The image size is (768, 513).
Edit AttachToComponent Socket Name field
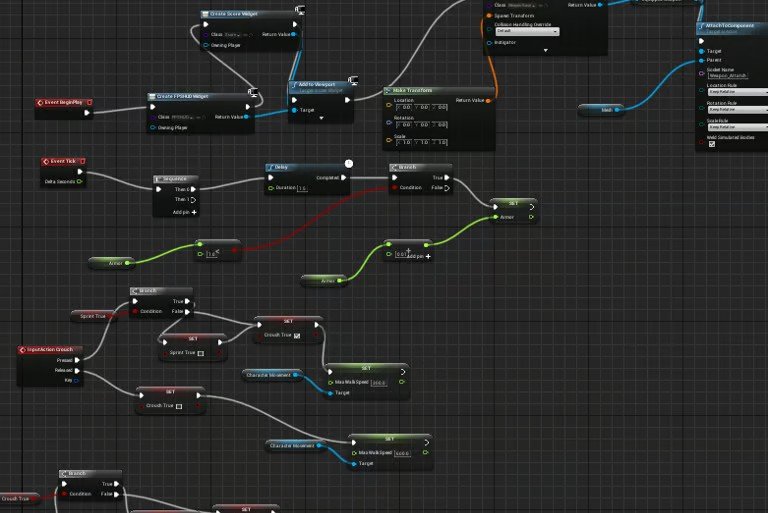pyautogui.click(x=727, y=76)
